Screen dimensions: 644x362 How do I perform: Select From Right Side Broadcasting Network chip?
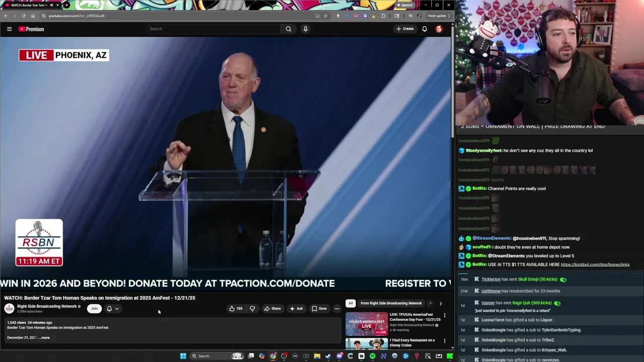click(391, 303)
